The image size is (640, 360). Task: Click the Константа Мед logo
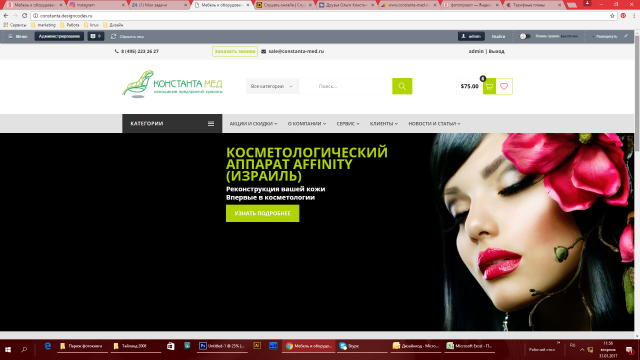click(172, 84)
